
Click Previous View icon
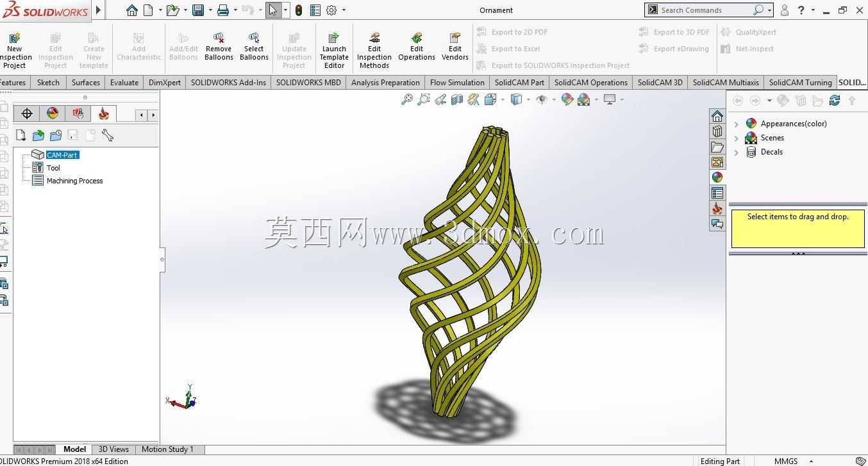pyautogui.click(x=440, y=99)
